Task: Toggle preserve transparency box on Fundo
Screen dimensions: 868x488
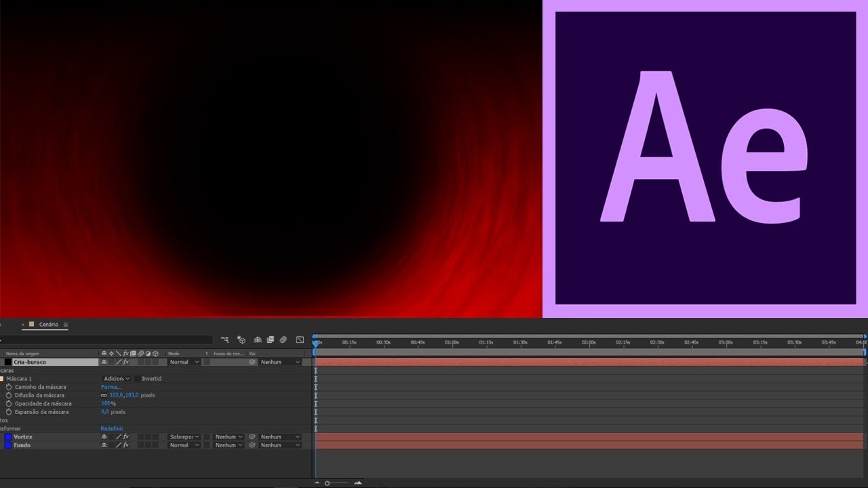Action: pyautogui.click(x=207, y=445)
